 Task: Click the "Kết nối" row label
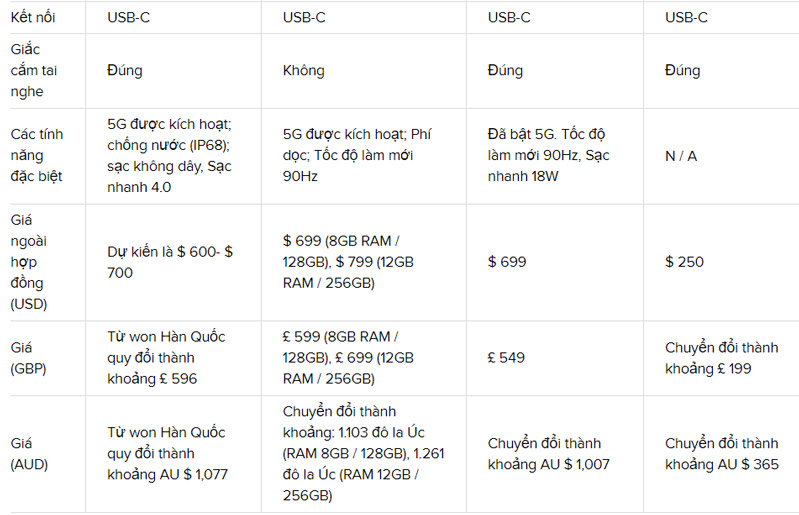(34, 17)
